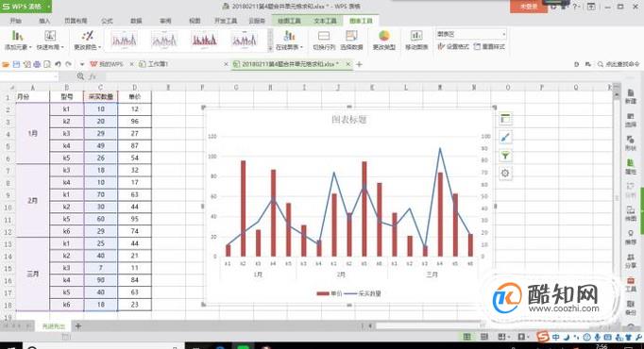Click the chart style paintbrush icon
Viewport: 644px width, 349px height.
point(505,138)
